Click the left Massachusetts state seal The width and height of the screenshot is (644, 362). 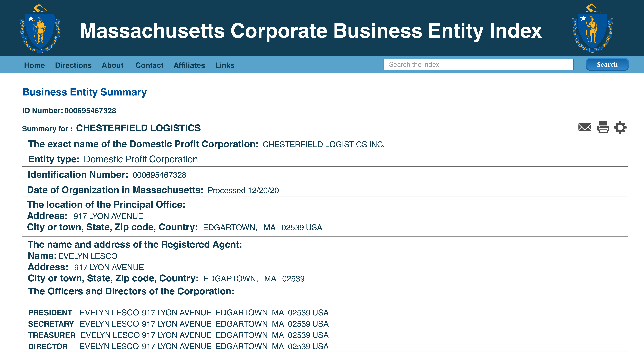pos(40,28)
